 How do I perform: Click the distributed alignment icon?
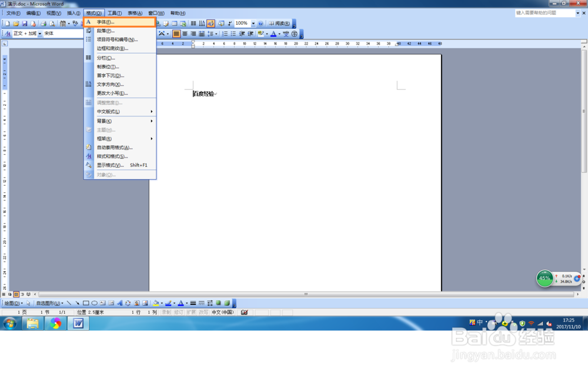(x=202, y=34)
